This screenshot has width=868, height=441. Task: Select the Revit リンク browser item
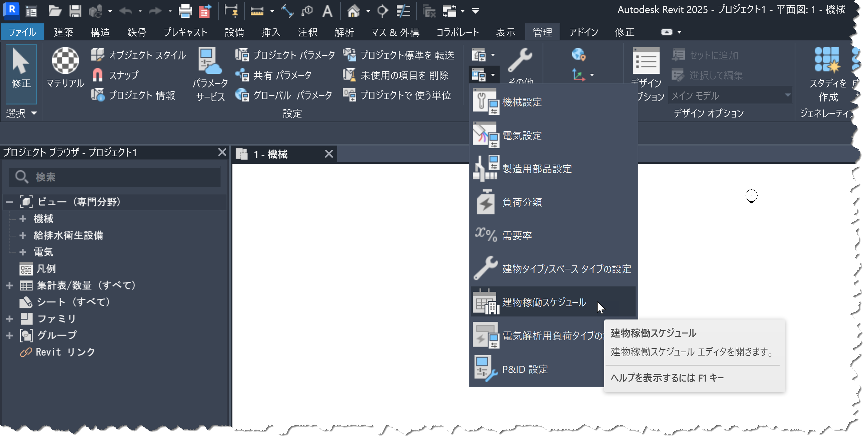click(x=58, y=352)
